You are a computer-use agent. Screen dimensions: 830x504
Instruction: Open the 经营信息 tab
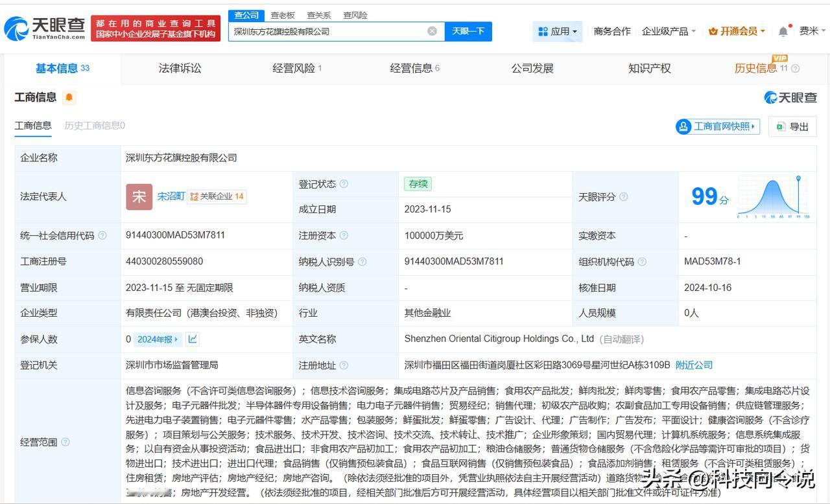pos(414,68)
